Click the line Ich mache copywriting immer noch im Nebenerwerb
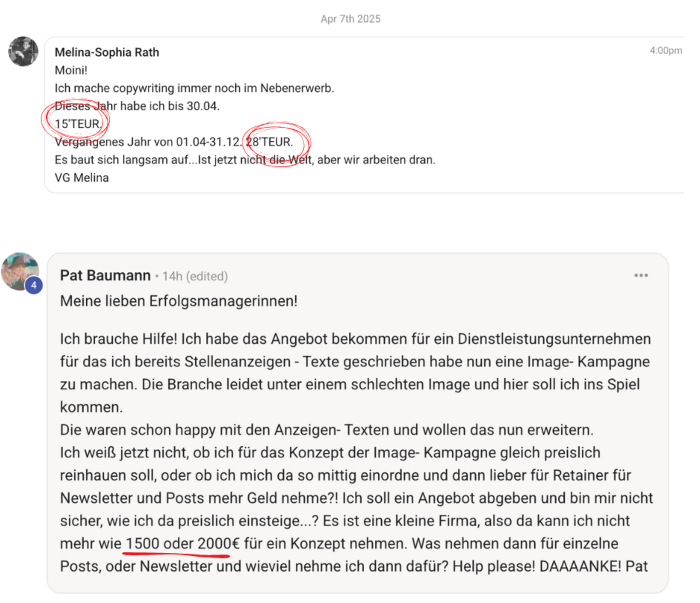 pyautogui.click(x=194, y=88)
